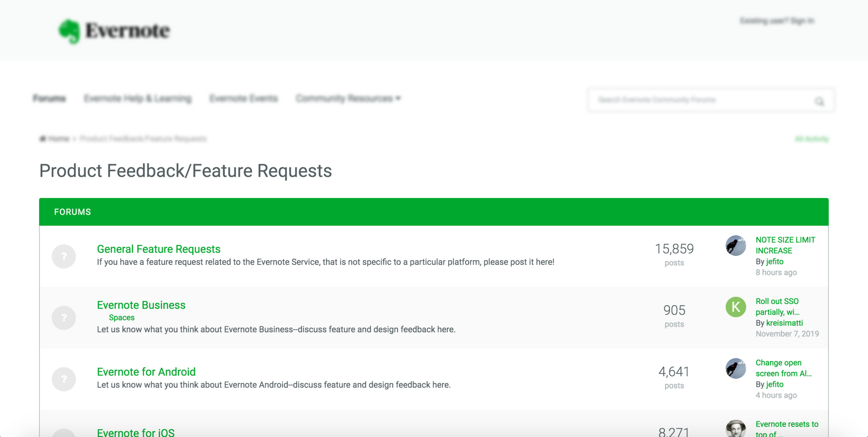The image size is (868, 437).
Task: Open Evernote for iOS forum
Action: (135, 432)
